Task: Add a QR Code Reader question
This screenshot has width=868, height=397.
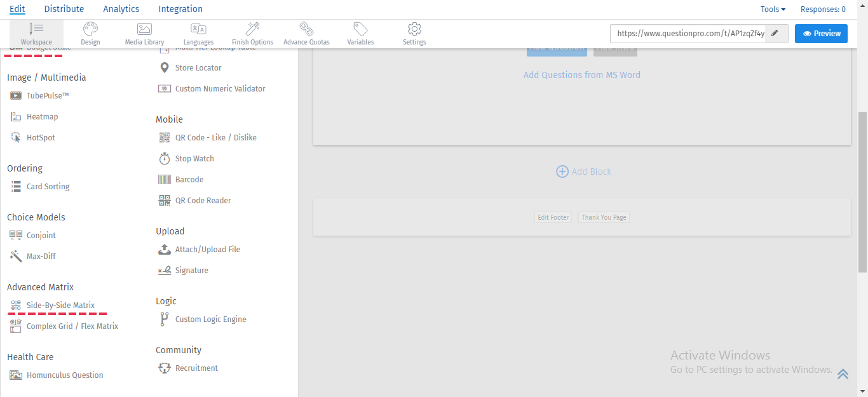Action: click(x=203, y=201)
